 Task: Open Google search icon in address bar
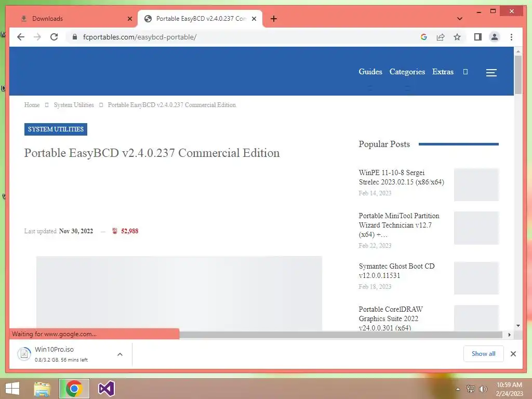click(424, 37)
